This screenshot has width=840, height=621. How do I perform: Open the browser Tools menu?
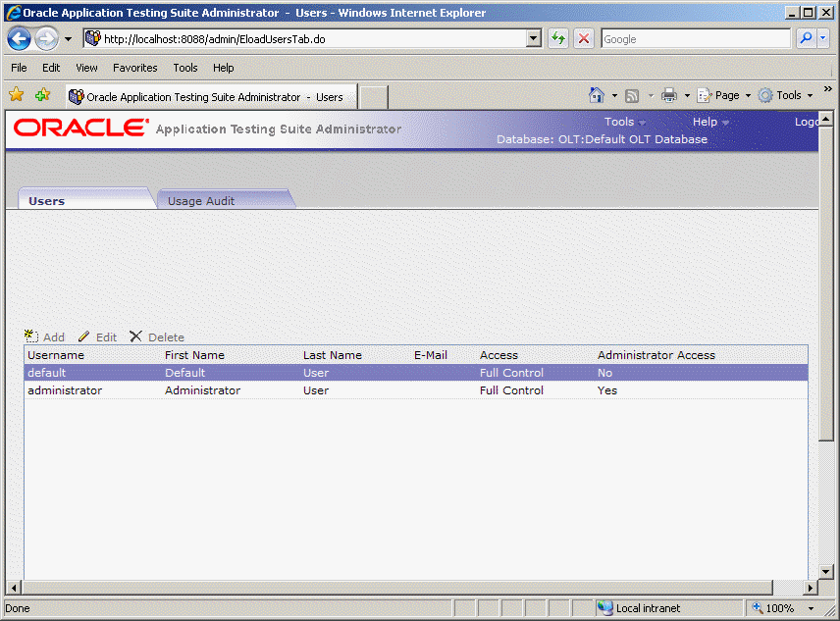185,68
